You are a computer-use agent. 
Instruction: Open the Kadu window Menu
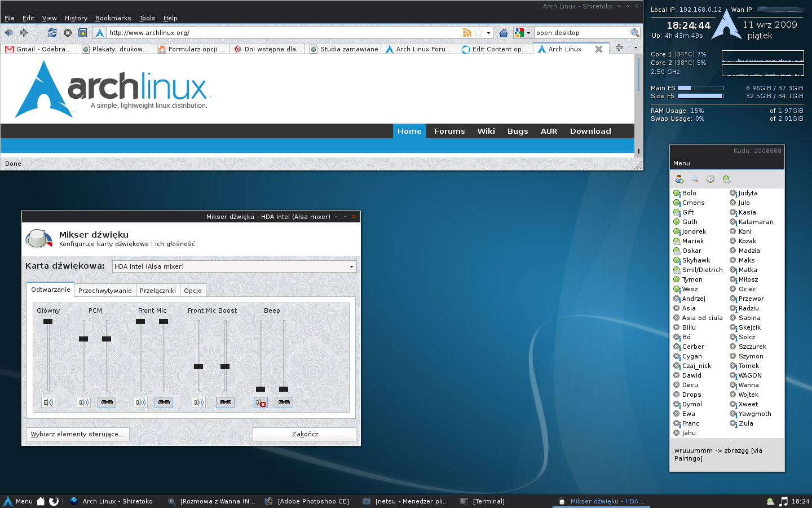pyautogui.click(x=682, y=163)
